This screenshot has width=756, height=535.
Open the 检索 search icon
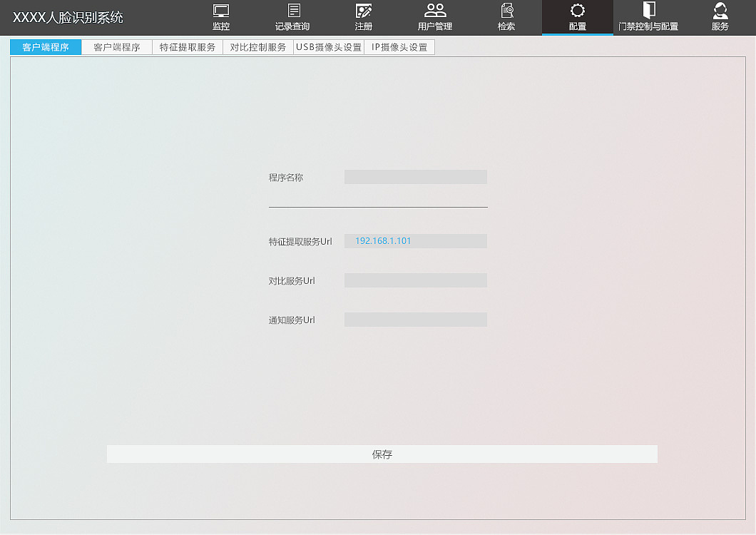506,17
